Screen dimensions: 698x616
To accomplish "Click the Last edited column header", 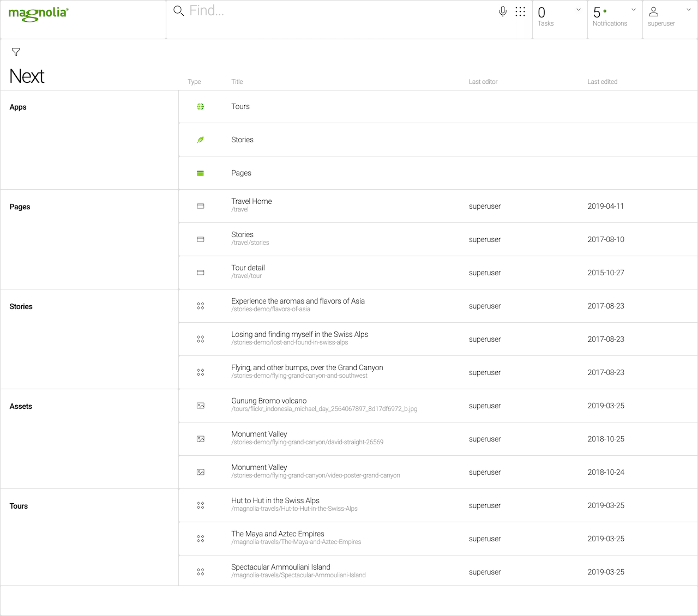I will 602,82.
